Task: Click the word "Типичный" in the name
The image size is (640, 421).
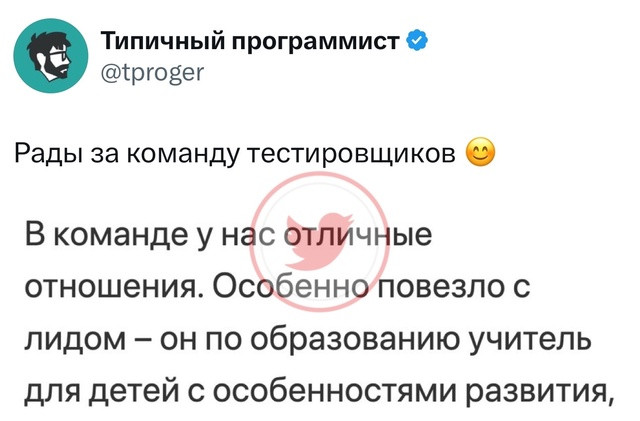Action: coord(163,42)
